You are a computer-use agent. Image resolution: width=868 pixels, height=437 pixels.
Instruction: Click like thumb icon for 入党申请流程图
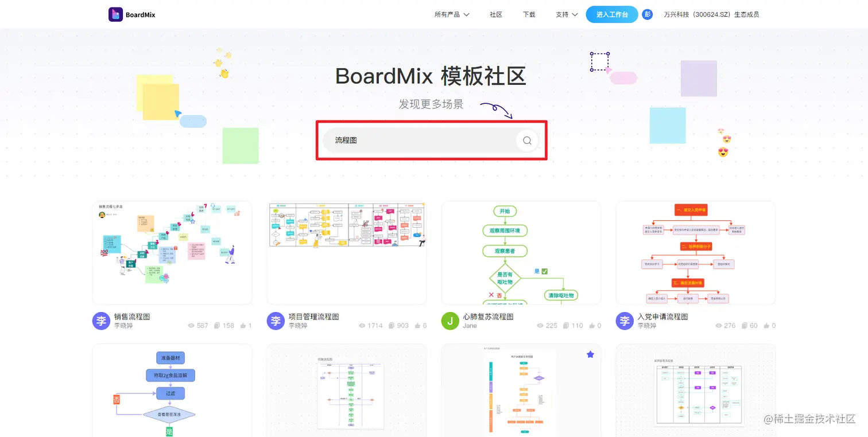[x=766, y=326]
